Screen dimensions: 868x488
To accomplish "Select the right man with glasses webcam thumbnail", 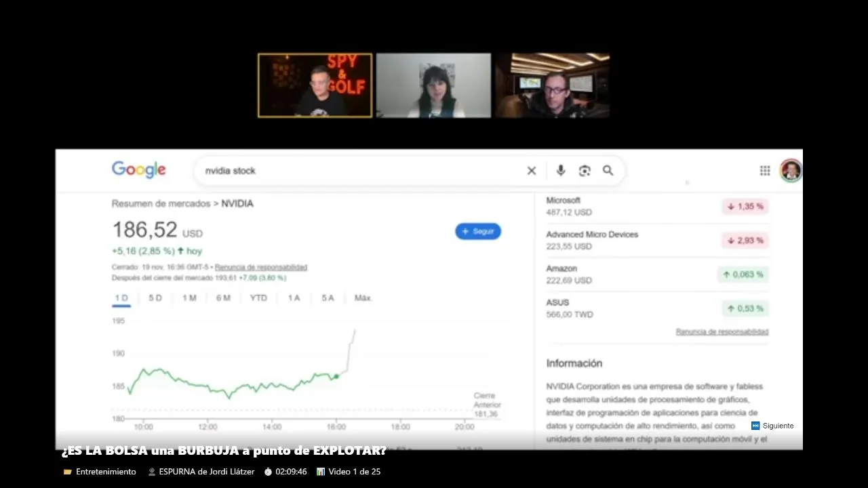I will [552, 85].
